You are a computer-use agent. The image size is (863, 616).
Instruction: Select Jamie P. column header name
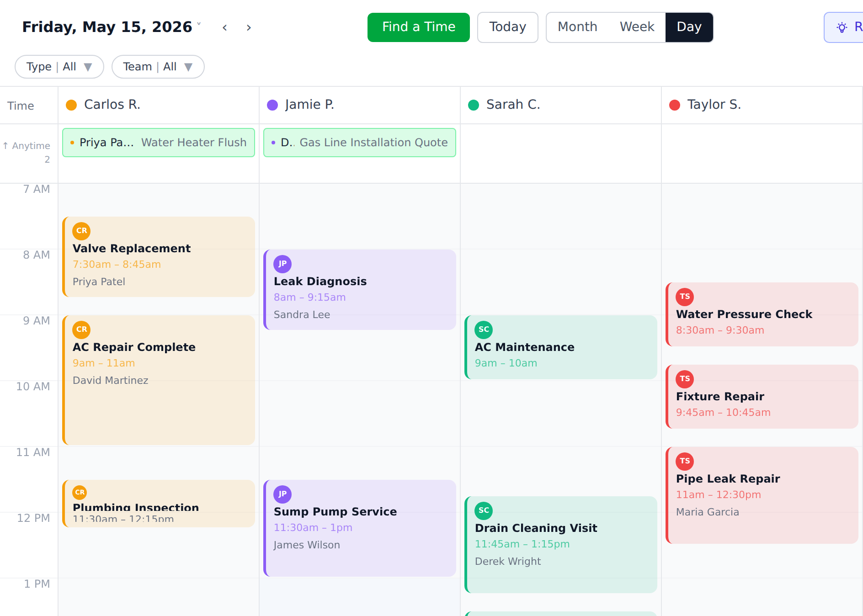pyautogui.click(x=309, y=105)
